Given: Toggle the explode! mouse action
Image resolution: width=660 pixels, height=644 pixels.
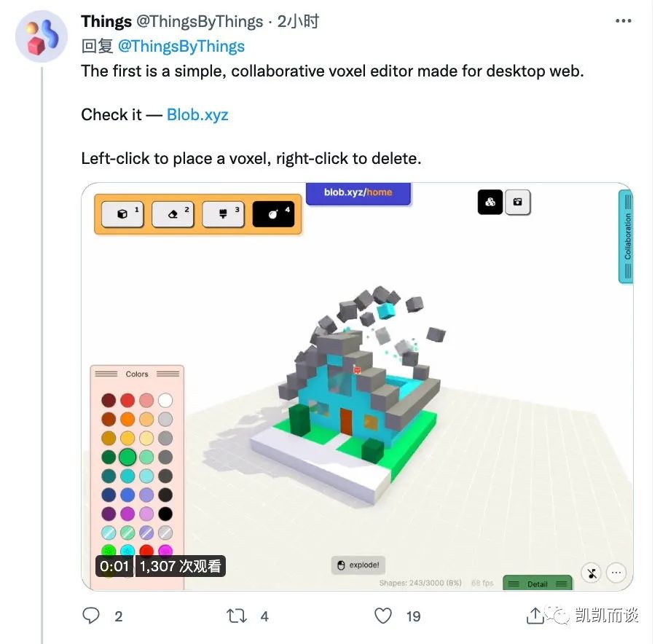Looking at the screenshot, I should click(358, 565).
